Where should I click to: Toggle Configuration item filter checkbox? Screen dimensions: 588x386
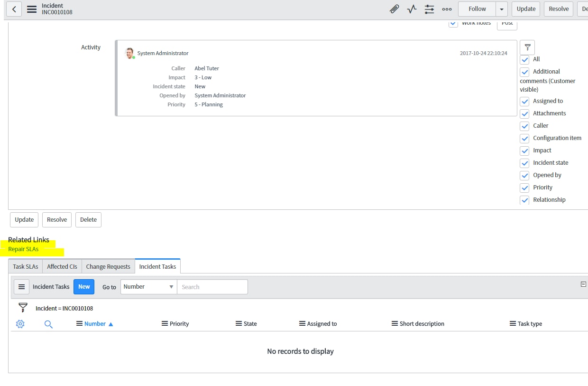(x=524, y=139)
